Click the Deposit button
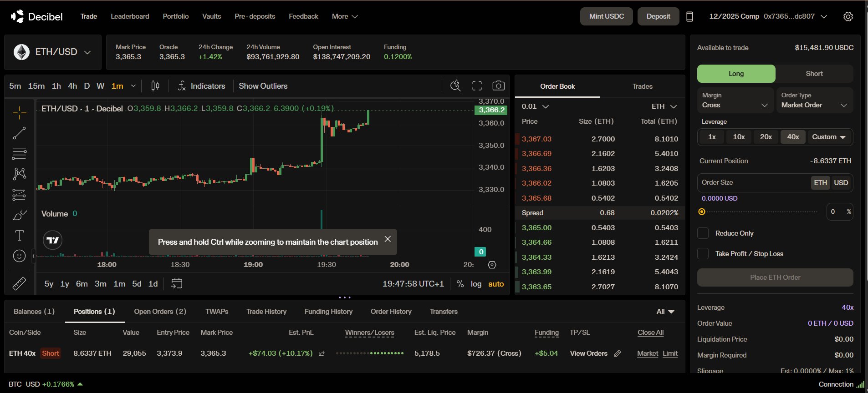 point(658,16)
